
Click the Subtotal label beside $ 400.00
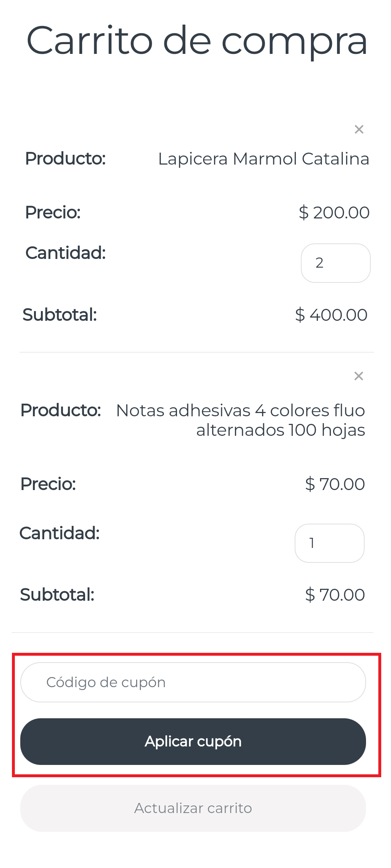[x=60, y=315]
